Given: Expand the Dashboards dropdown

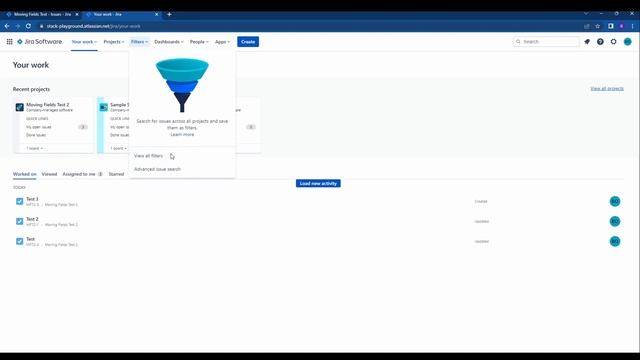Looking at the screenshot, I should (169, 42).
